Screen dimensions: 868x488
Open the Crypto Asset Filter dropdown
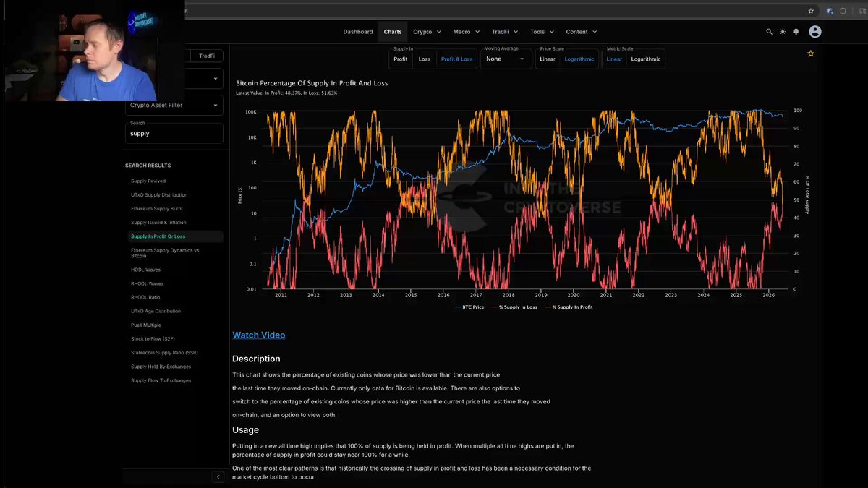[x=174, y=106]
